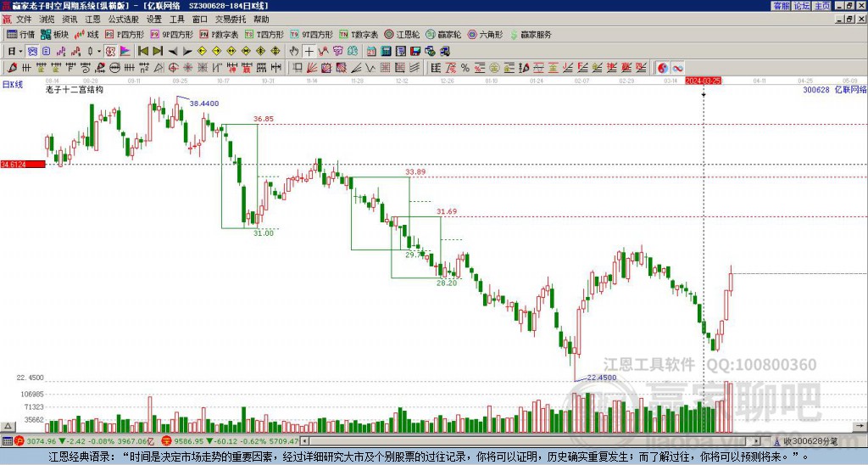The image size is (868, 465).
Task: Toggle the crosshair cursor tool
Action: (309, 52)
